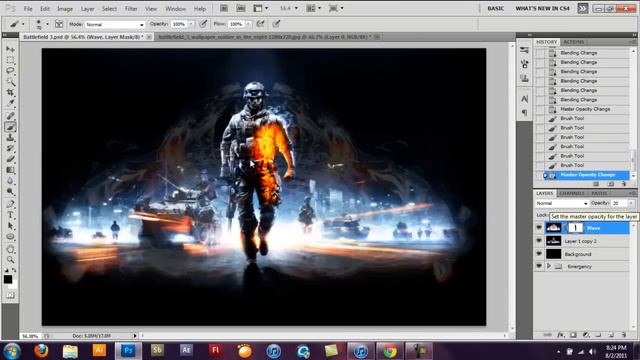Select the Type tool
Image resolution: width=640 pixels, height=360 pixels.
coord(10,215)
